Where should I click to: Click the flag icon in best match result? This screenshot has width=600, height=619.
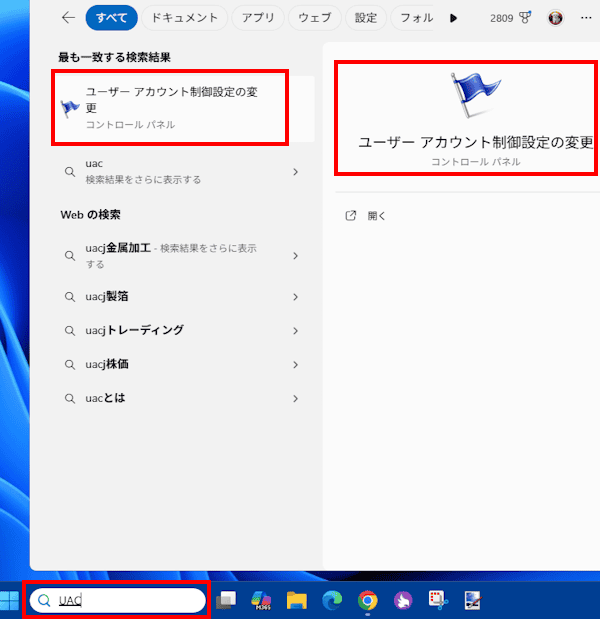click(x=70, y=108)
